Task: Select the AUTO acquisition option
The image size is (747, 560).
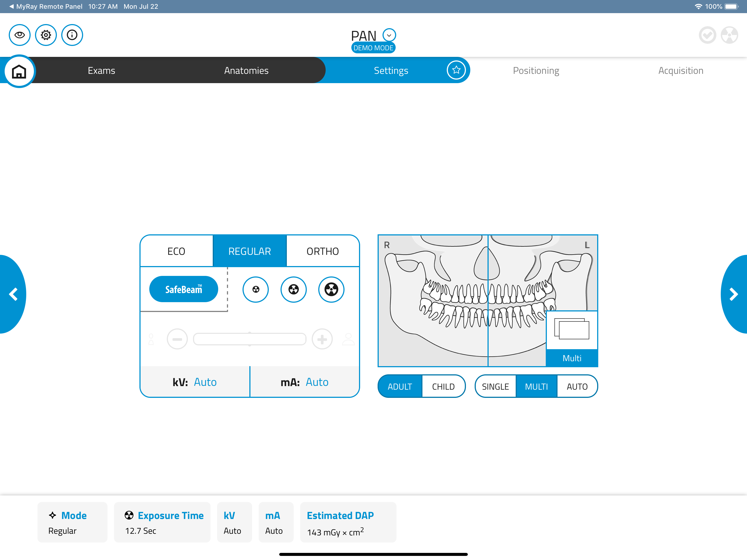Action: (x=577, y=386)
